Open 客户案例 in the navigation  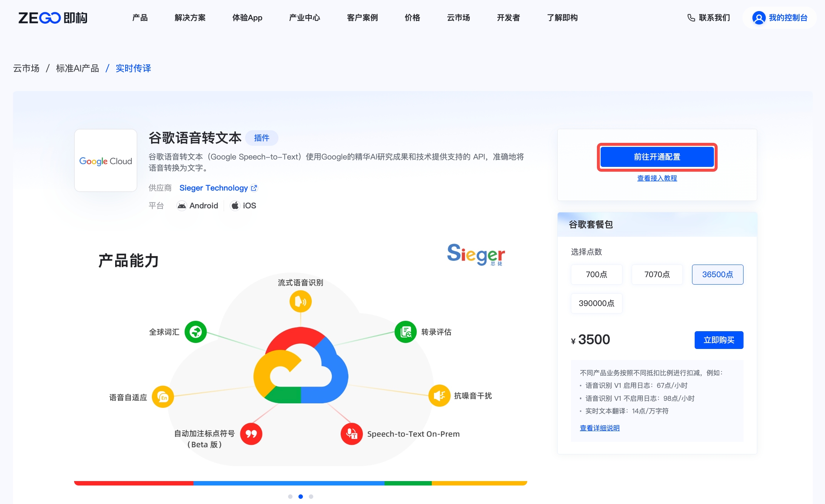(x=362, y=18)
